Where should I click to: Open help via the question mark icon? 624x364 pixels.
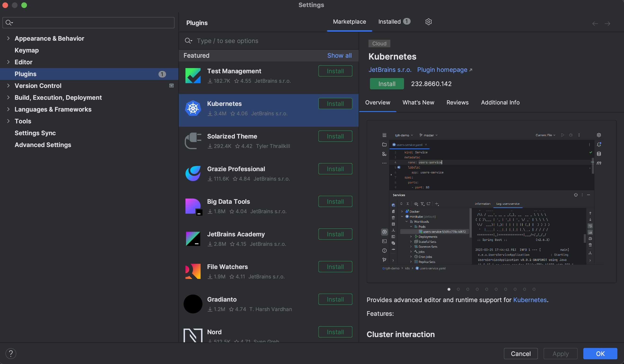coord(11,353)
